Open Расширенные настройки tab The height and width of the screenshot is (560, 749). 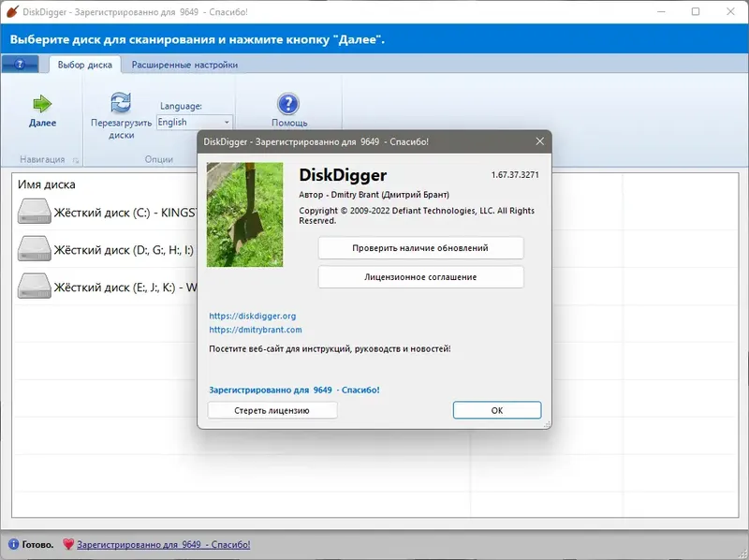[184, 65]
